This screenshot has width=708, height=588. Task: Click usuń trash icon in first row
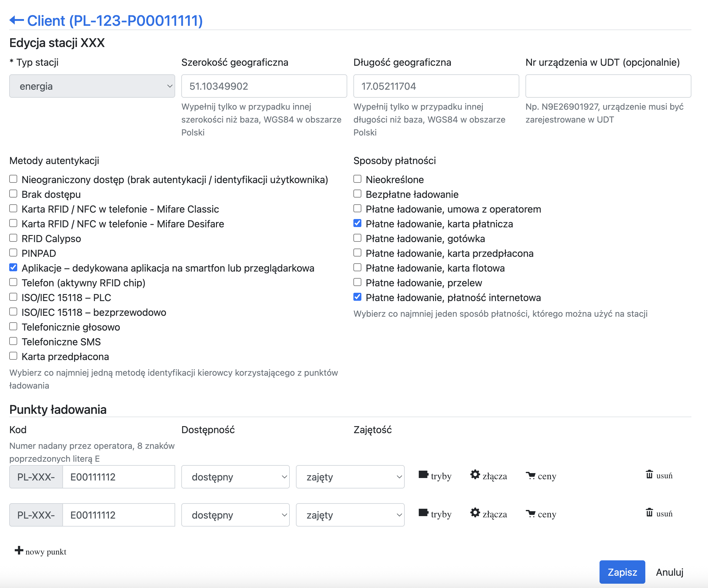click(649, 474)
